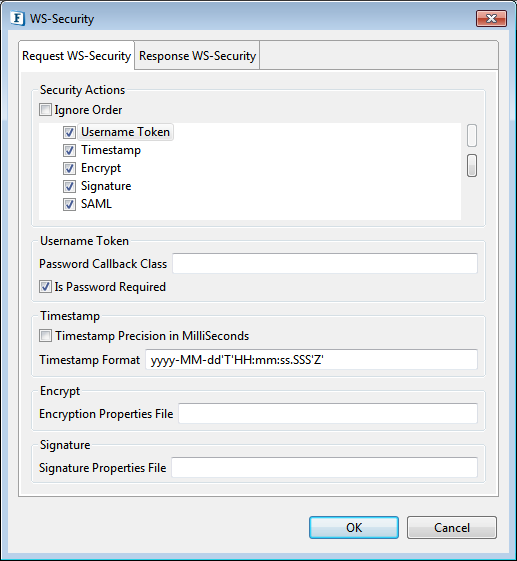Toggle Is Password Required checkbox
517x561 pixels.
45,287
